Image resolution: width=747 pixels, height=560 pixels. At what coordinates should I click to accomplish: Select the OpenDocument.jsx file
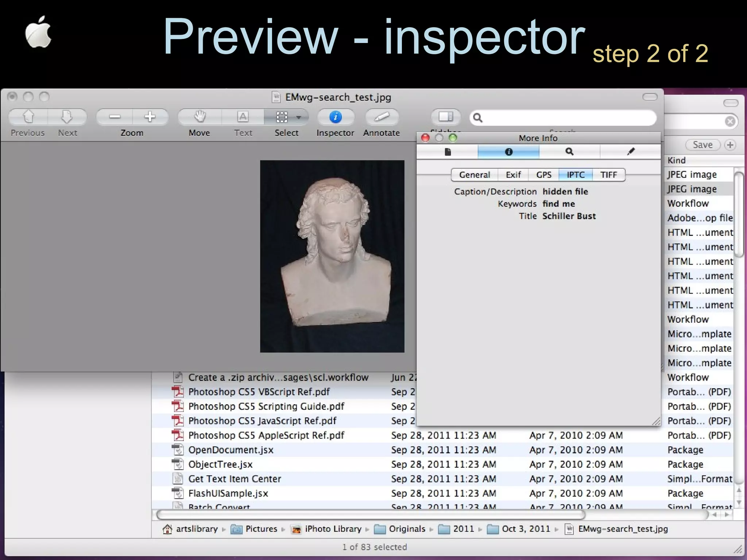231,450
